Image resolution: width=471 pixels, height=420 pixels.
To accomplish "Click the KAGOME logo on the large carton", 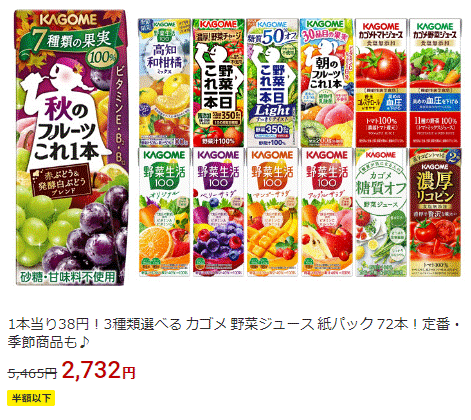I will point(68,19).
